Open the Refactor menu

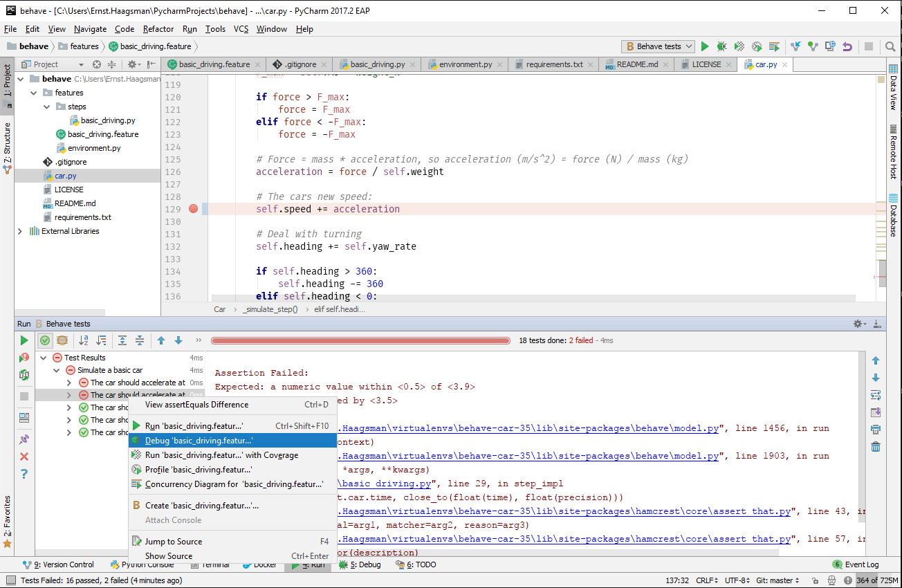(x=158, y=29)
